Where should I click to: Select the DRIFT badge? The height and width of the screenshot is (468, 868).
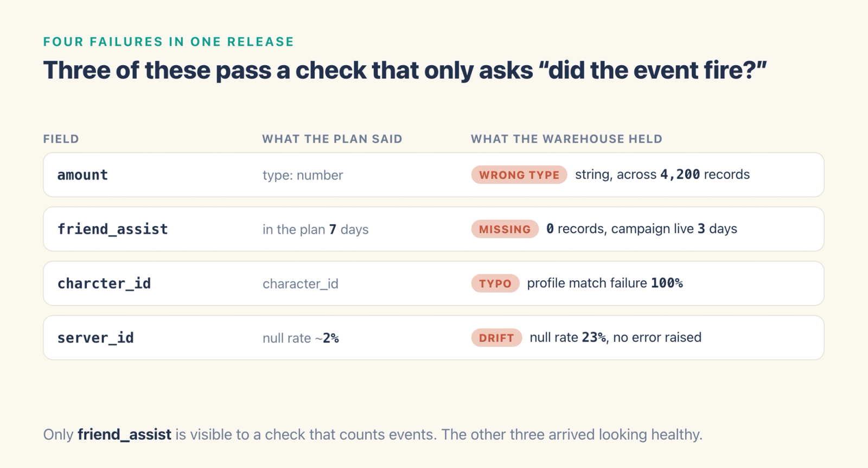click(x=496, y=338)
